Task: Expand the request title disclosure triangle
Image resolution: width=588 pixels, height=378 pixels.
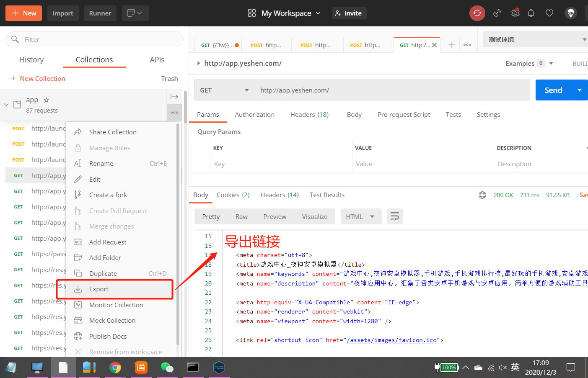Action: click(199, 63)
